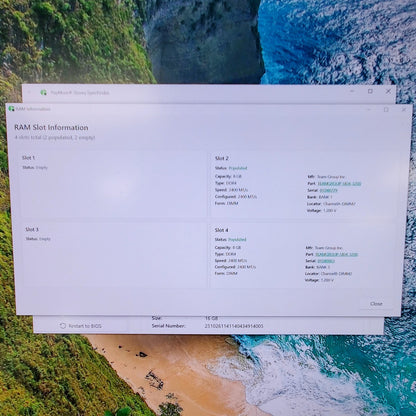Close the background specs window
The width and height of the screenshot is (416, 416).
click(388, 91)
